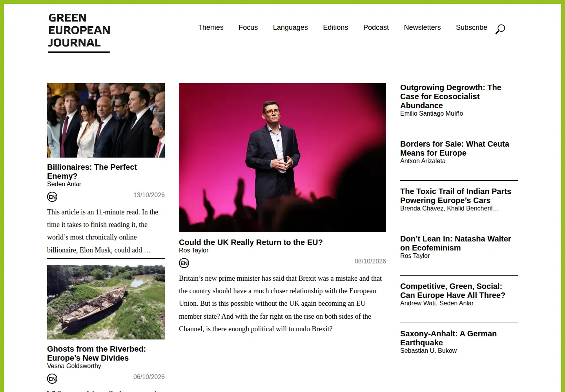This screenshot has width=565, height=392.
Task: Click authors Brenda Chávez, Khalid Bencherif
Action: pyautogui.click(x=450, y=209)
